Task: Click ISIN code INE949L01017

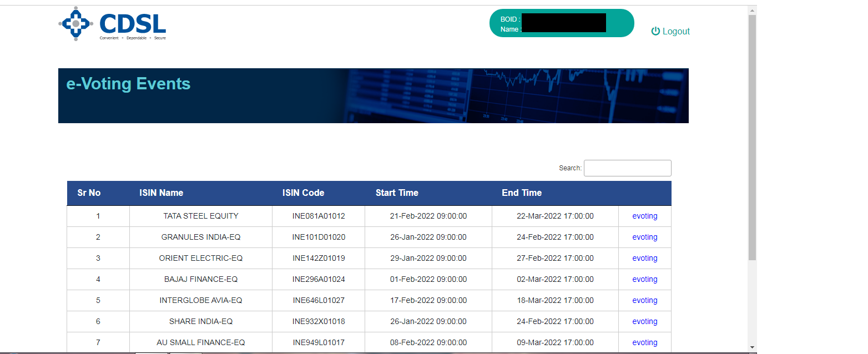Action: [319, 343]
